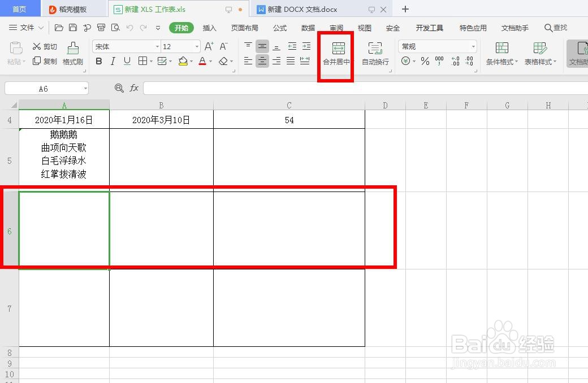Select cell containing 2020年3月10日
The height and width of the screenshot is (383, 588).
161,120
